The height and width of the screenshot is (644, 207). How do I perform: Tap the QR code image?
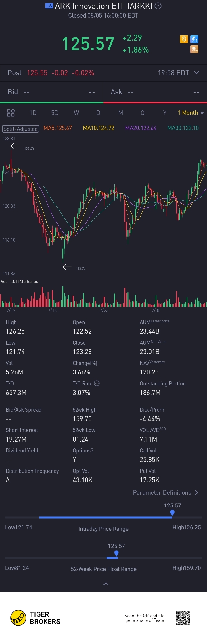(x=183, y=618)
